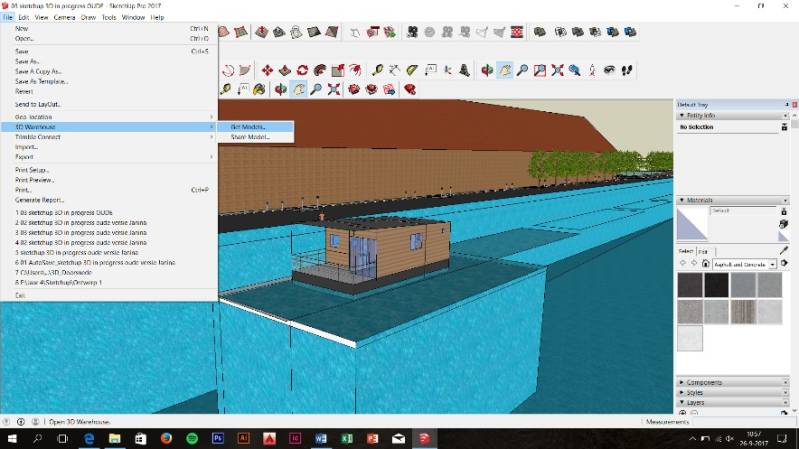Pick the material eyedropper sample tool

[784, 251]
